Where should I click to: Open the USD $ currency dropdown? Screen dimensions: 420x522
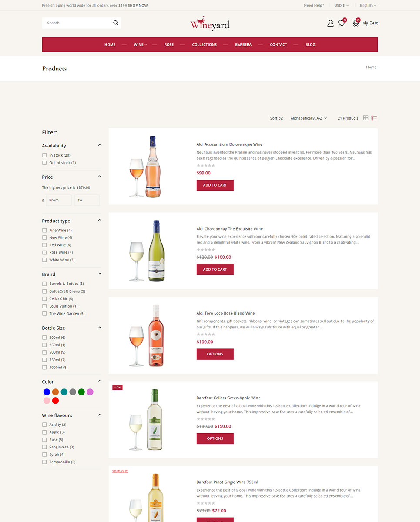342,6
